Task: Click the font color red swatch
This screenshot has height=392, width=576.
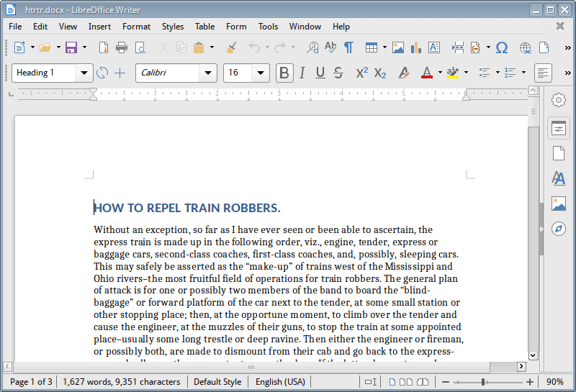Action: coord(426,73)
